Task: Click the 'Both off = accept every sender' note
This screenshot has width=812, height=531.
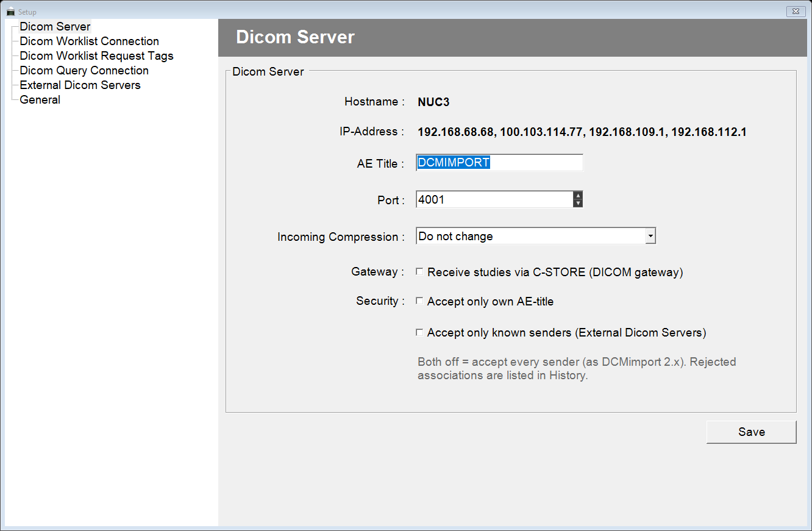Action: [x=577, y=368]
